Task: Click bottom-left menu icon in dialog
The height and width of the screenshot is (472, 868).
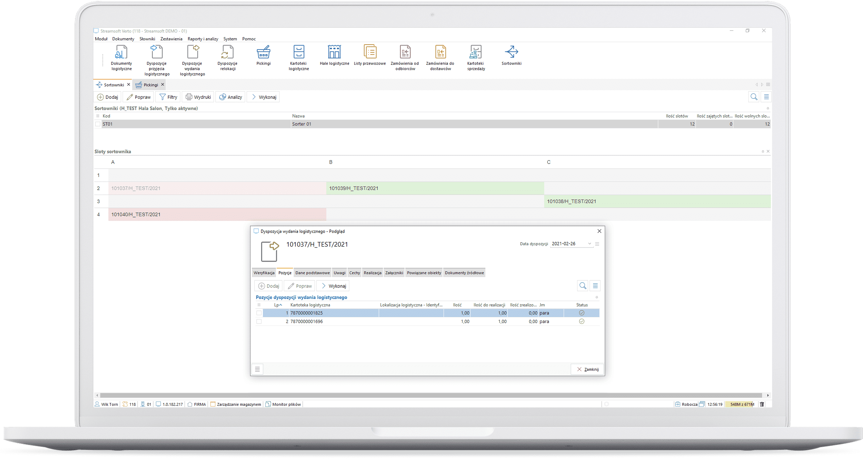Action: pyautogui.click(x=257, y=369)
